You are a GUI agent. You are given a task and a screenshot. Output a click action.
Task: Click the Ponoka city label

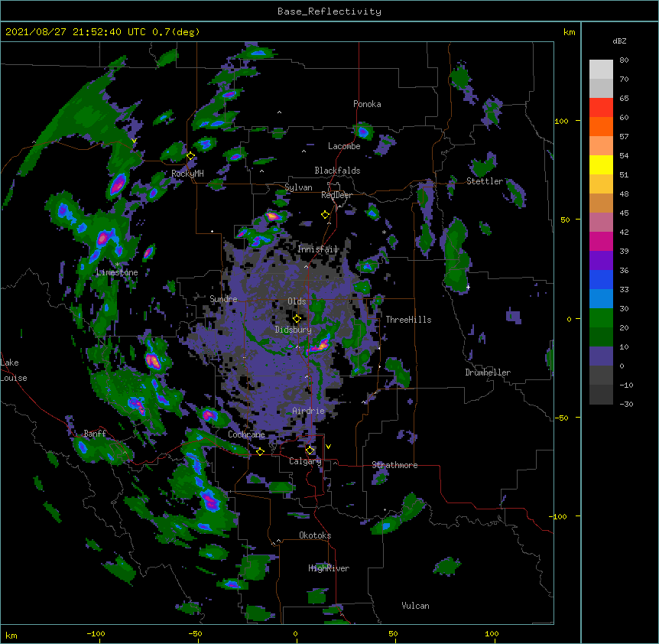(x=367, y=104)
